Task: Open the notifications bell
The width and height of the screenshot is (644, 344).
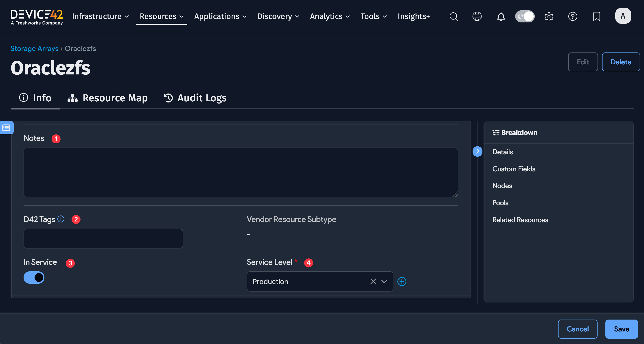Action: coord(501,17)
